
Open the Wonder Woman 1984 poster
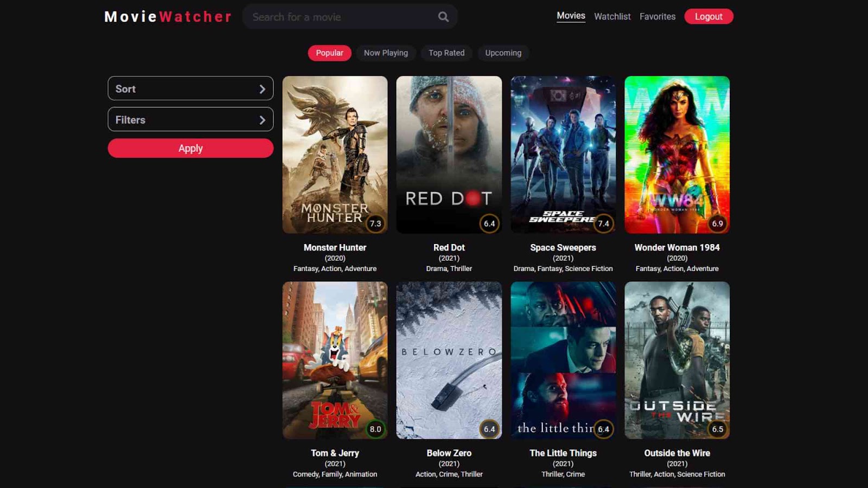[x=677, y=155]
